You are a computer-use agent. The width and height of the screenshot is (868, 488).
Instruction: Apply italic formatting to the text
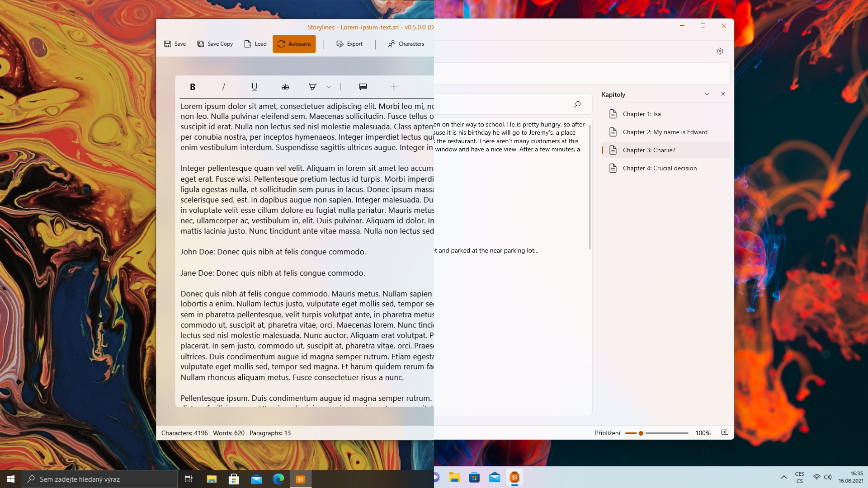(x=223, y=87)
